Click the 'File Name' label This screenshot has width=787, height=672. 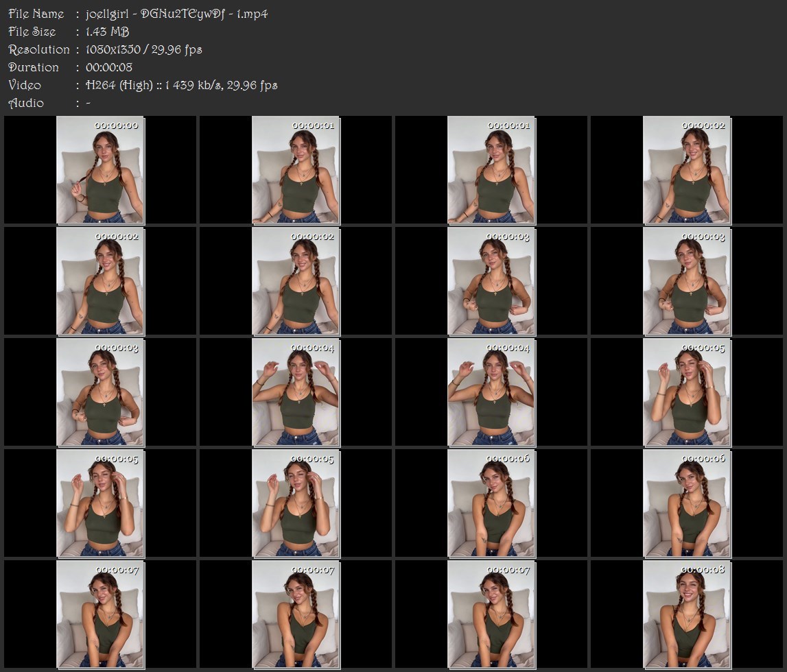coord(36,14)
